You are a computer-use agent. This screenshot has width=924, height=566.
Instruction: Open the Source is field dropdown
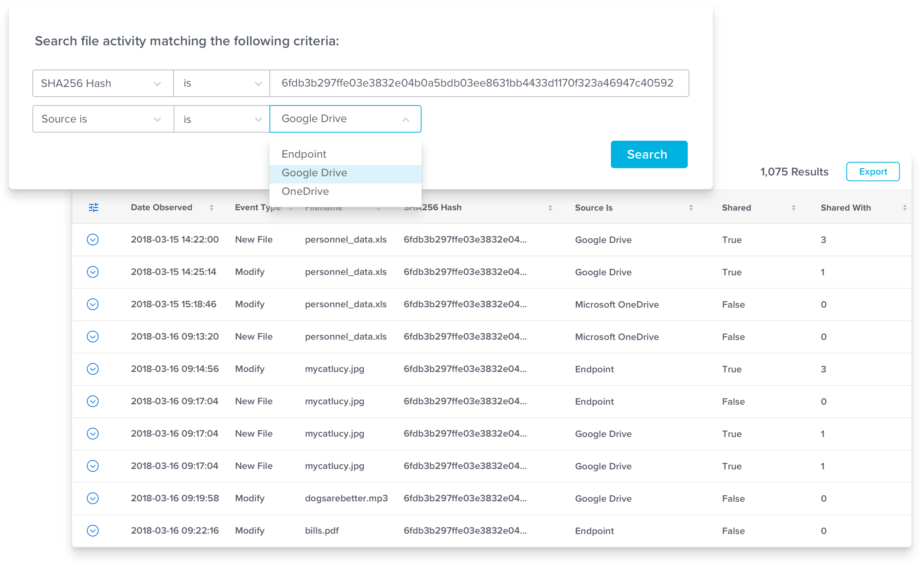[x=103, y=119]
